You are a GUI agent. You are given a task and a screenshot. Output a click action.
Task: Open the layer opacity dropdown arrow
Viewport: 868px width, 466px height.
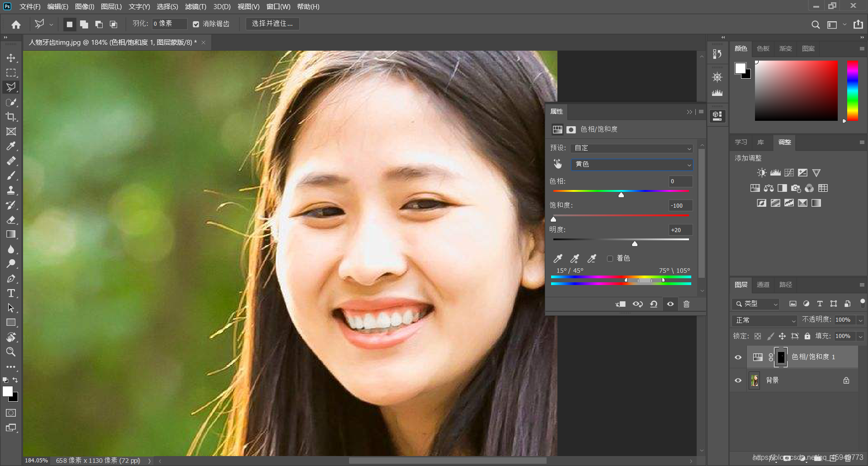coord(860,320)
